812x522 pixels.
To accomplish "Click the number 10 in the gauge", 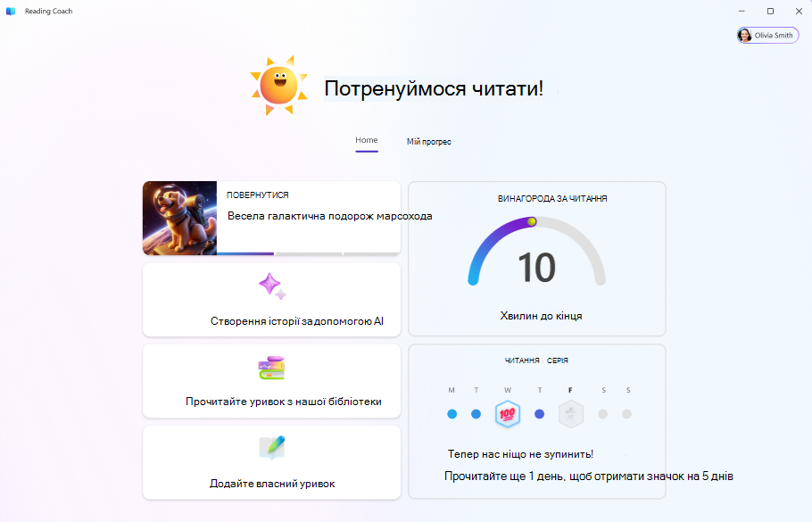I will coord(537,267).
